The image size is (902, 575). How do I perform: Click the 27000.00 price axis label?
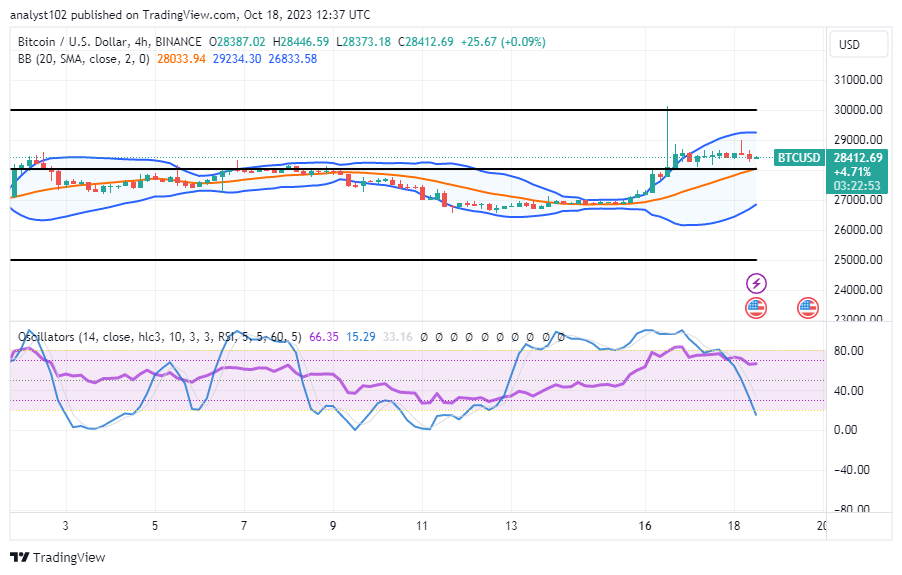(858, 200)
